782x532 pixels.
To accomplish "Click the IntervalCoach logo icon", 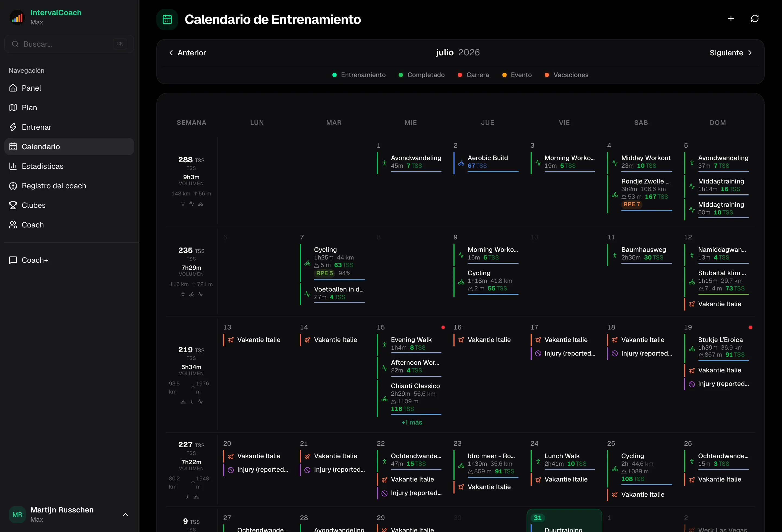I will [17, 17].
